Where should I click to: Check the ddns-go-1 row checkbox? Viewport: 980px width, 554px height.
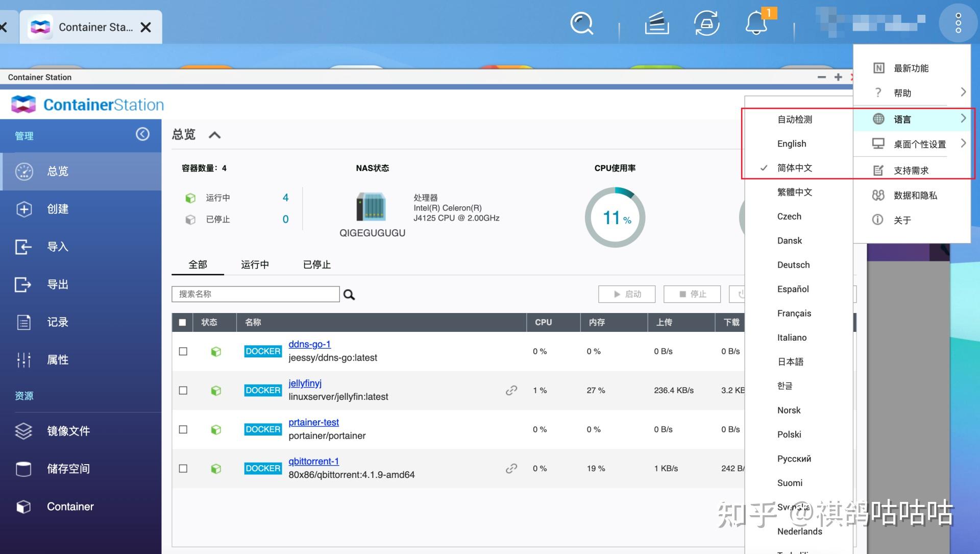183,351
